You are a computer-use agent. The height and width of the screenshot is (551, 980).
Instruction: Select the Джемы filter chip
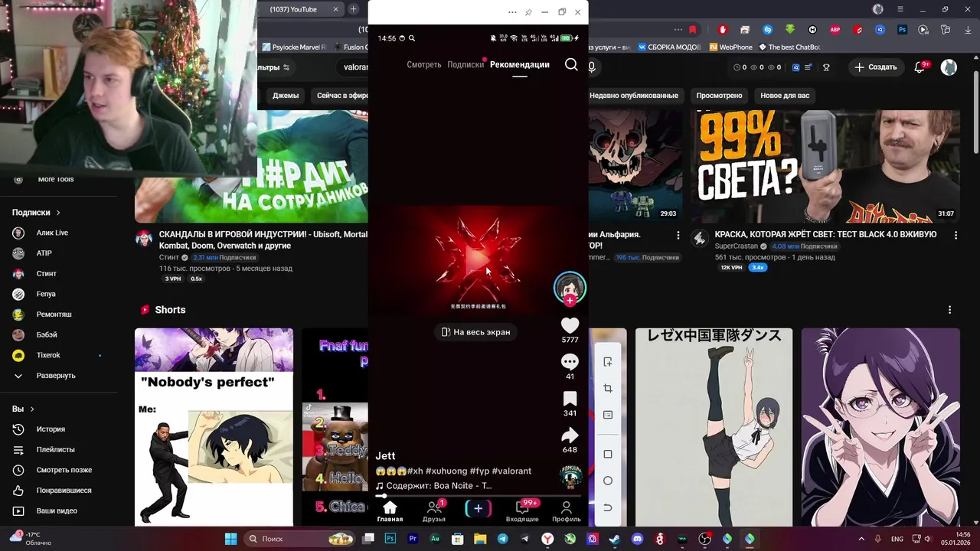coord(286,96)
